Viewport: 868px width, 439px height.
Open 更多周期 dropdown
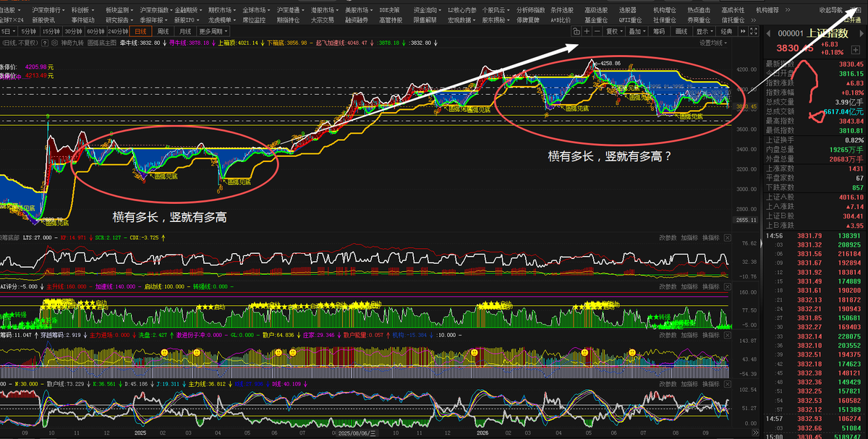click(213, 31)
